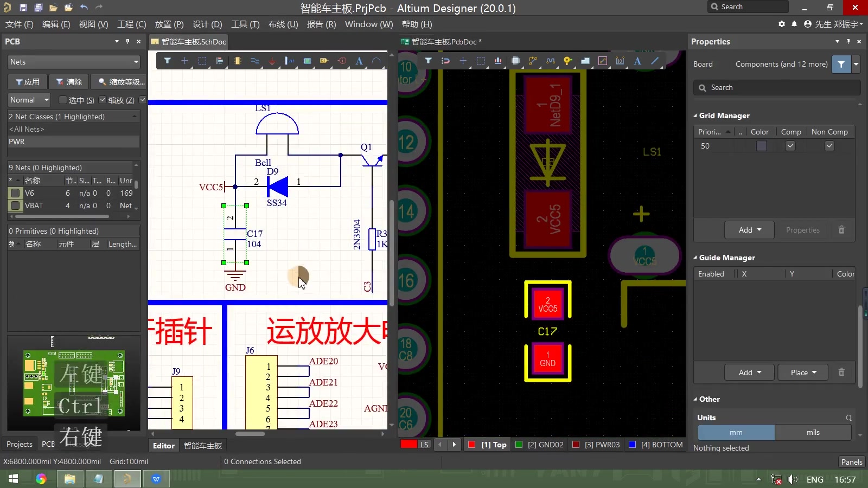Image resolution: width=868 pixels, height=488 pixels.
Task: Toggle the V6 net checkbox
Action: [x=15, y=193]
